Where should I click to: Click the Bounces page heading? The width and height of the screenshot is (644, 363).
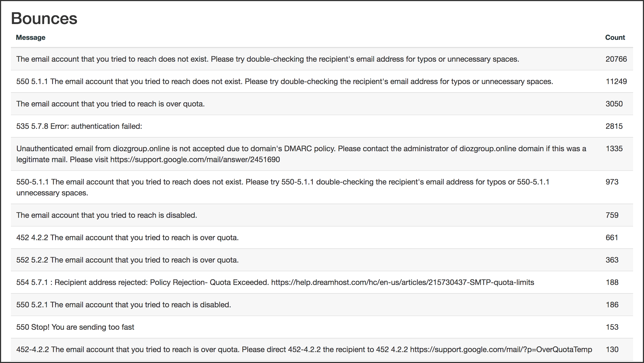coord(44,19)
